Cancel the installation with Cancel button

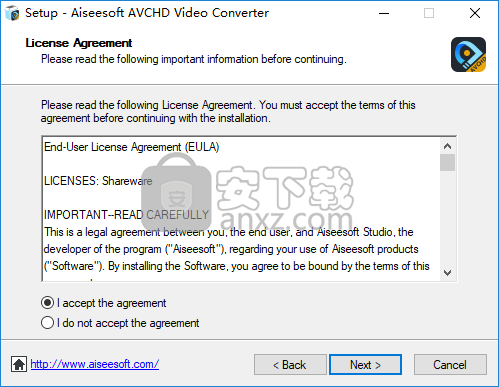point(450,365)
